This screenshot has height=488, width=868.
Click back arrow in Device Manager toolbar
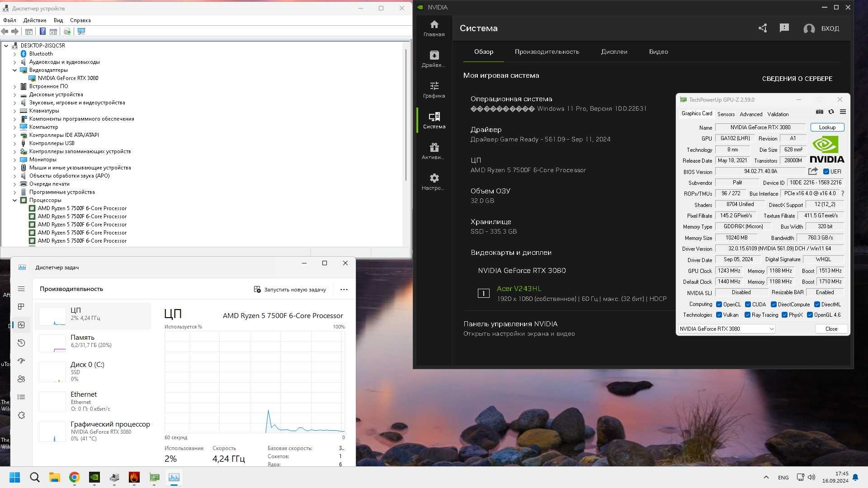5,31
